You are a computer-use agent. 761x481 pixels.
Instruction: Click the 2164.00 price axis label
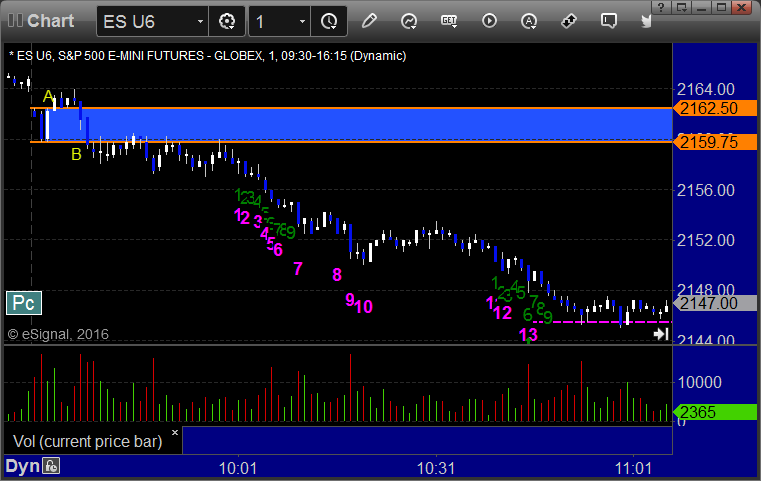pos(706,89)
